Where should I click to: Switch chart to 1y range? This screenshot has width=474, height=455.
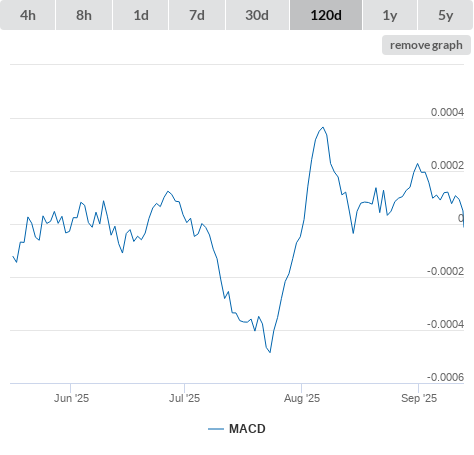(x=390, y=15)
